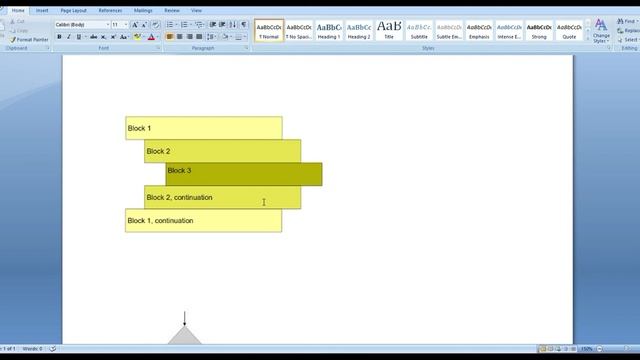Click the proofing check icon in status bar
Screen dimensions: 640x360
coord(53,349)
